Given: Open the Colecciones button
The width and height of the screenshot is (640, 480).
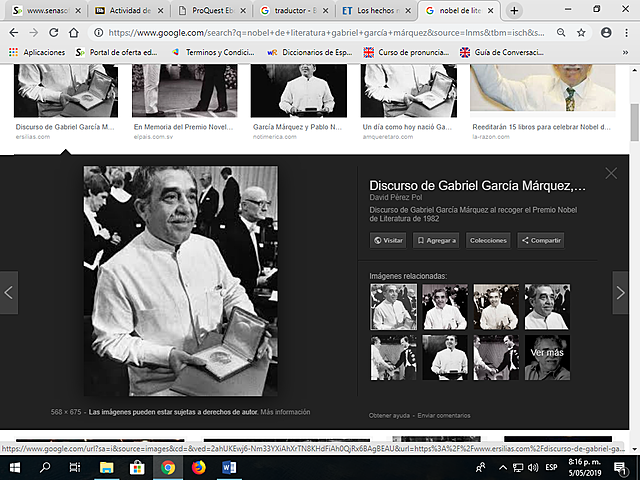Looking at the screenshot, I should click(488, 240).
